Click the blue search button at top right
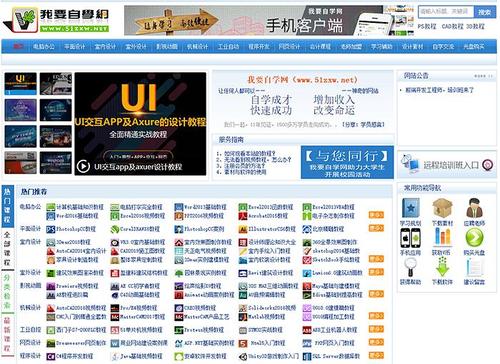The height and width of the screenshot is (364, 500). (485, 12)
